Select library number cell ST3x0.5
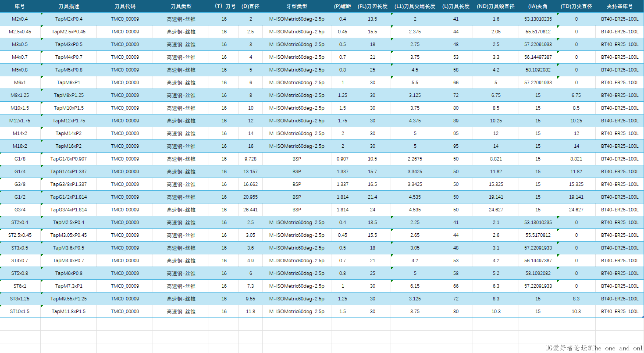The height and width of the screenshot is (353, 644). [x=20, y=248]
